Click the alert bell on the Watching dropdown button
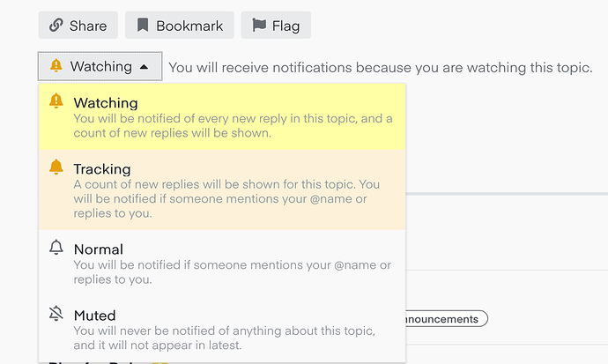Viewport: 608px width, 364px height. click(x=56, y=66)
